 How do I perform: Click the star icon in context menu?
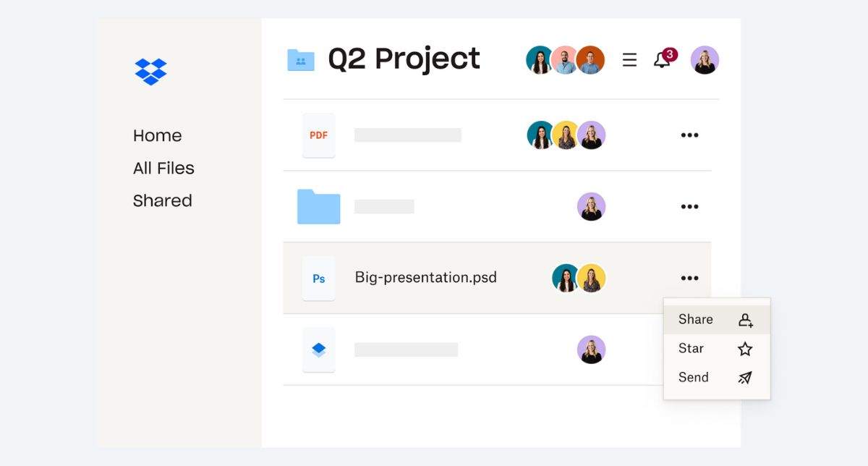pos(745,349)
